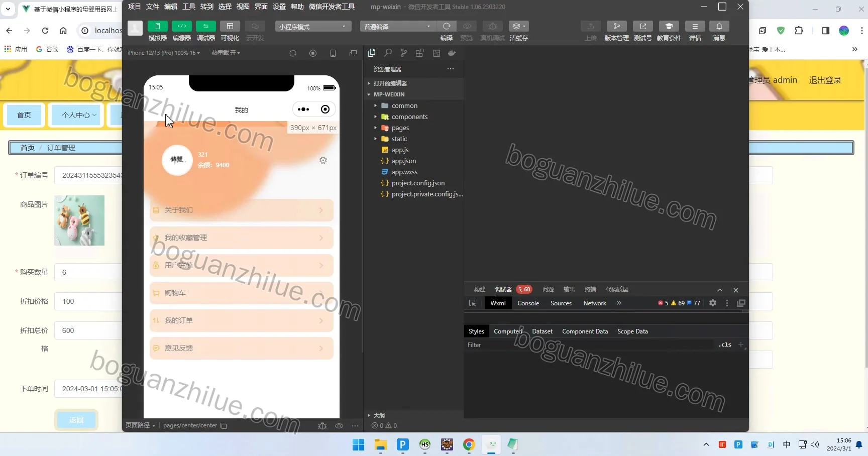Open the search icon in the editor sidebar

coord(388,53)
